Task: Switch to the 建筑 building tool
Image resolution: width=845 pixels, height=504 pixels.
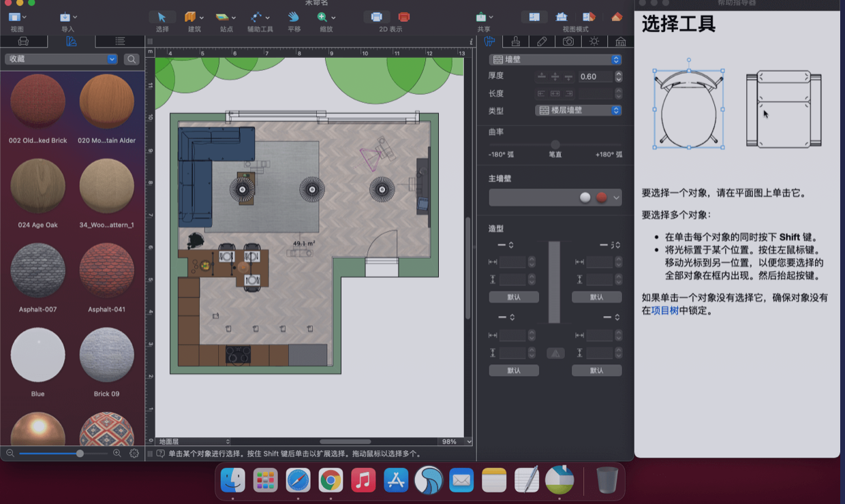Action: [191, 16]
